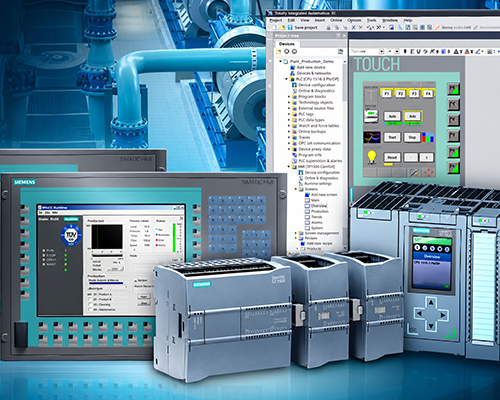500x400 pixels.
Task: Click the F1 button on HMI screen
Action: 387,94
